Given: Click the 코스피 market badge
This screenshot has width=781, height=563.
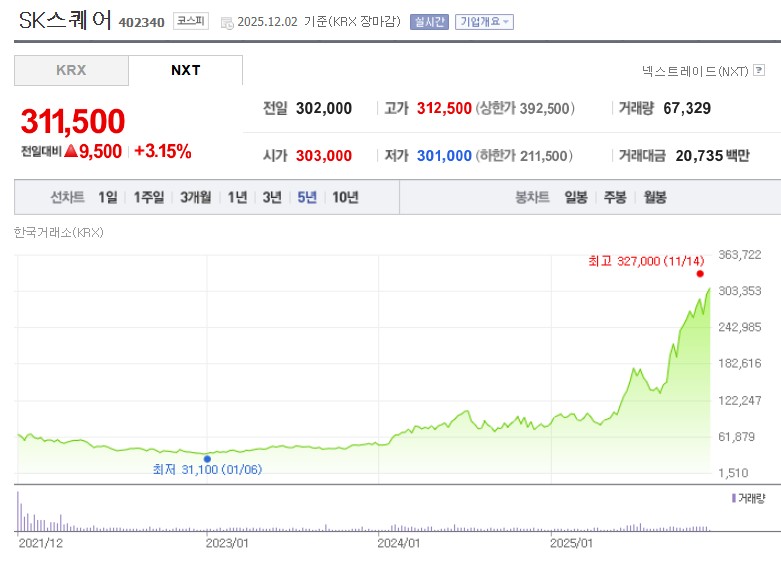Looking at the screenshot, I should (191, 21).
